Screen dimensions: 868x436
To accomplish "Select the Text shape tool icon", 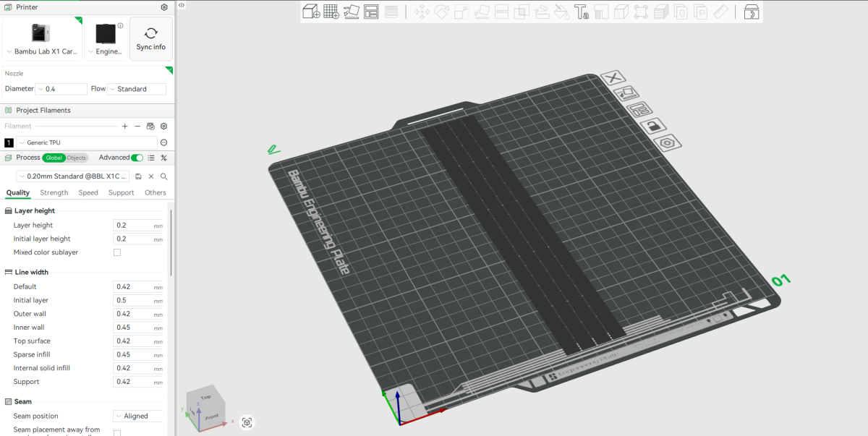I will click(x=582, y=12).
